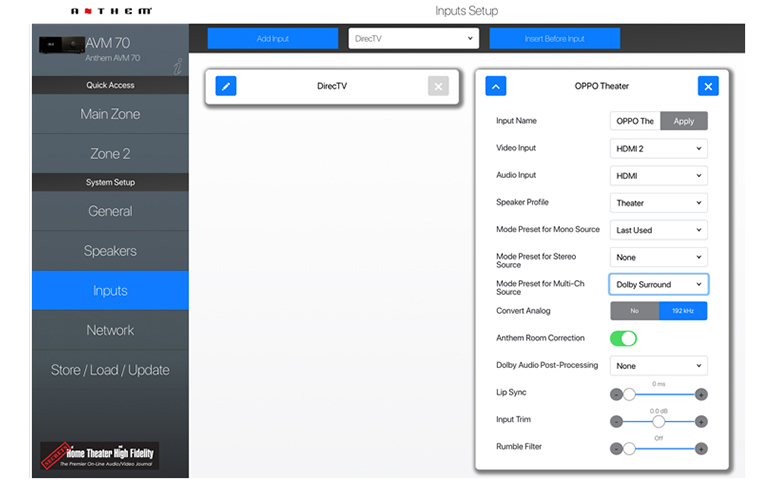Click the pencil edit icon for DirecTV

[226, 86]
